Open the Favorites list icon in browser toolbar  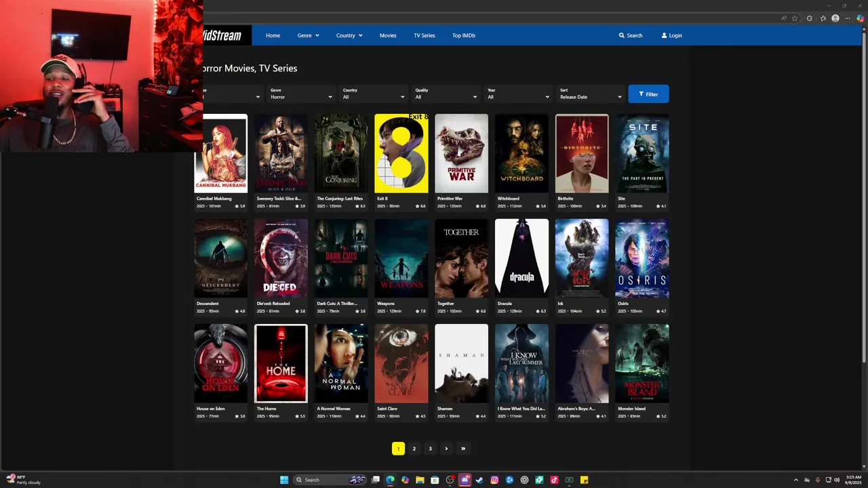click(x=823, y=18)
